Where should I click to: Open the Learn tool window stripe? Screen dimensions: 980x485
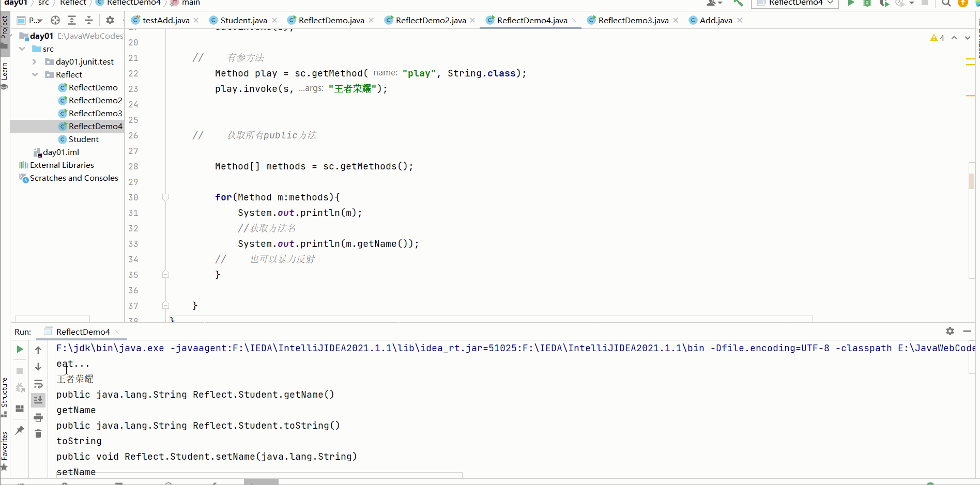[4, 75]
